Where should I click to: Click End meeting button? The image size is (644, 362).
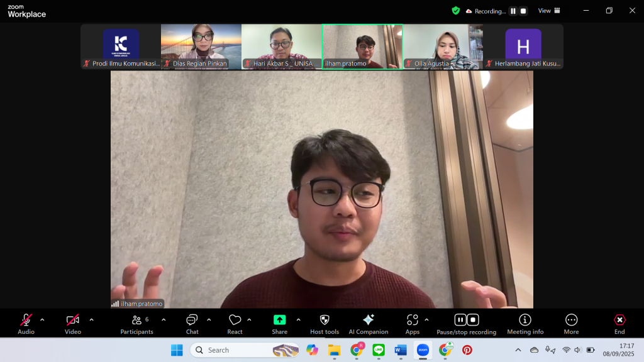point(619,323)
